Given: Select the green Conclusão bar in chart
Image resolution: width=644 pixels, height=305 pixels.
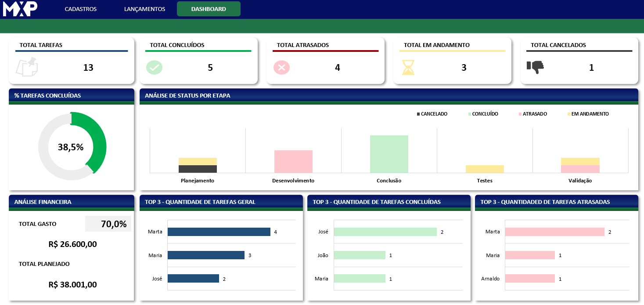Looking at the screenshot, I should pyautogui.click(x=389, y=154).
